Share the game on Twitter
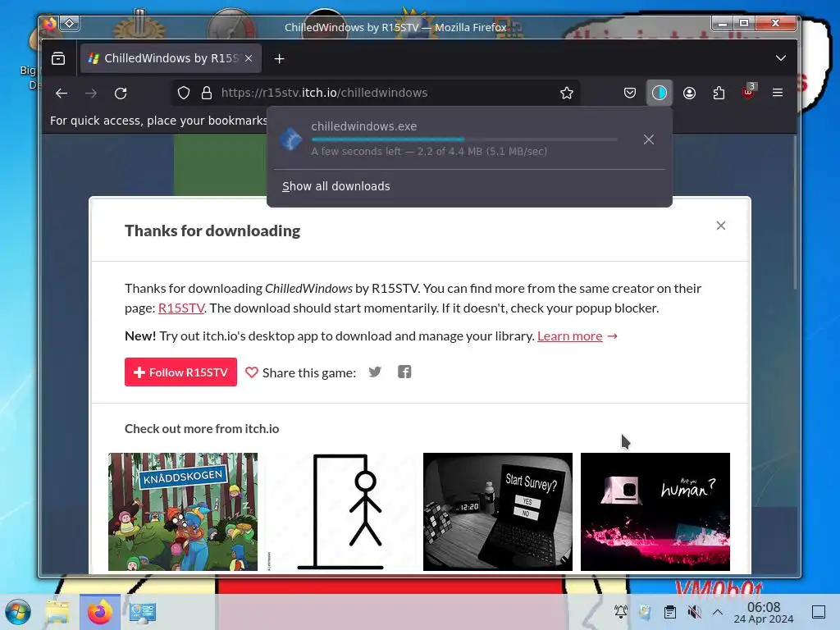The height and width of the screenshot is (630, 840). coord(375,372)
